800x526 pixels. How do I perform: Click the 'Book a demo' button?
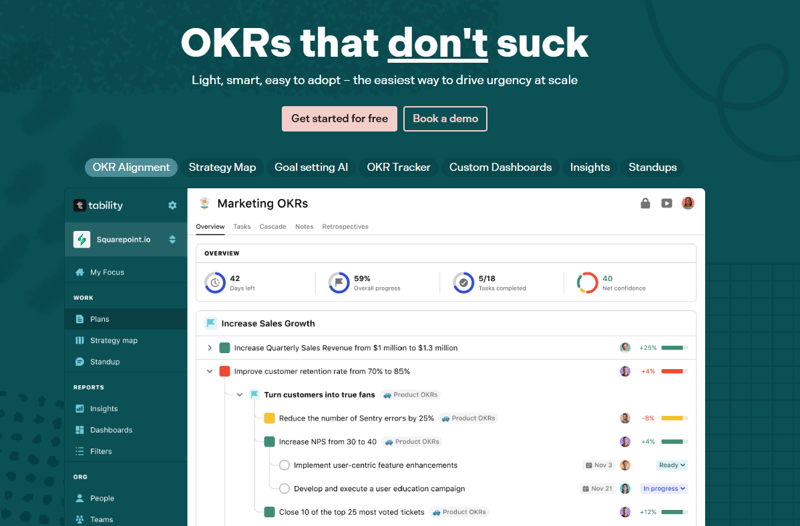(445, 119)
